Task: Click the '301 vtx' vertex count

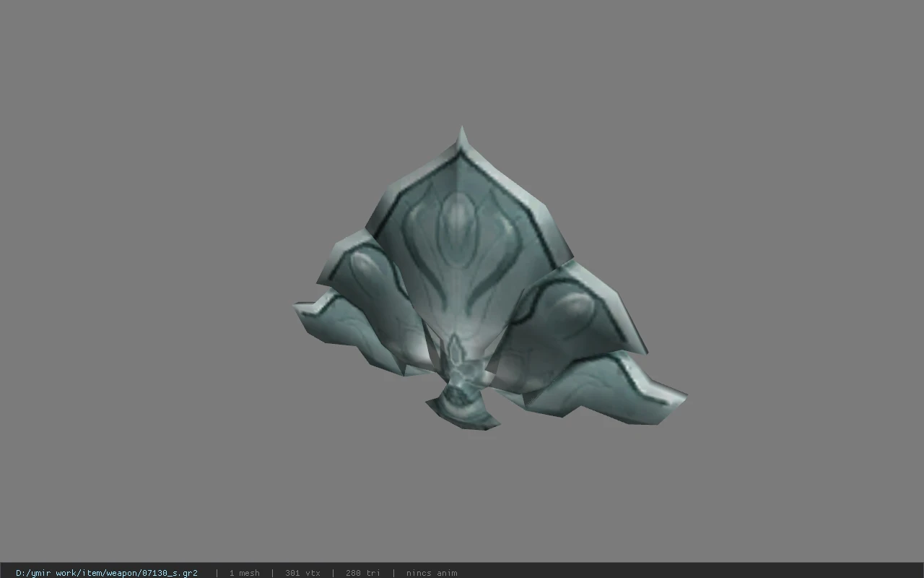Action: (x=302, y=573)
